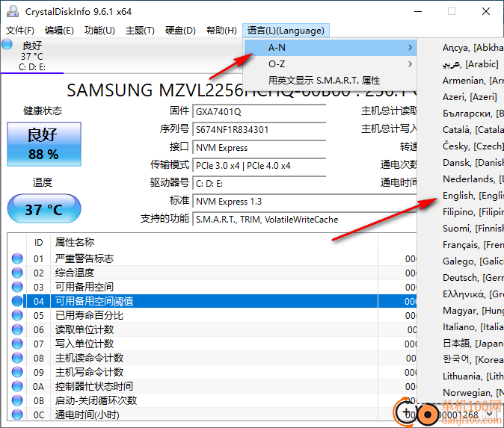Image resolution: width=504 pixels, height=428 pixels.
Task: Click the 语言(L)(Language) menu
Action: click(x=286, y=31)
